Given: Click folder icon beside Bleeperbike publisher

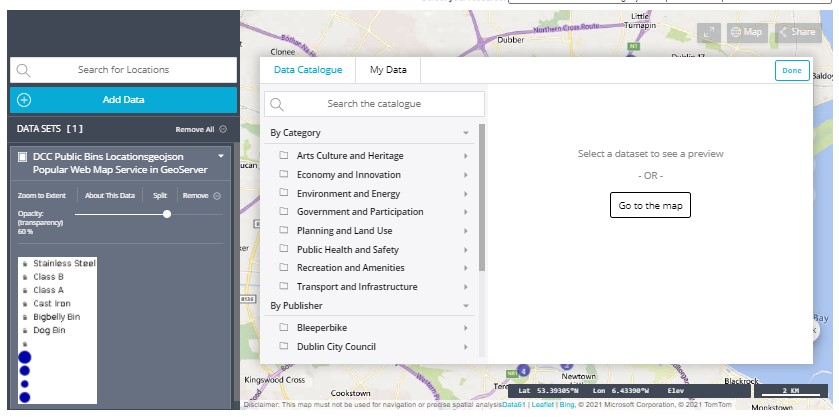Looking at the screenshot, I should coord(284,327).
